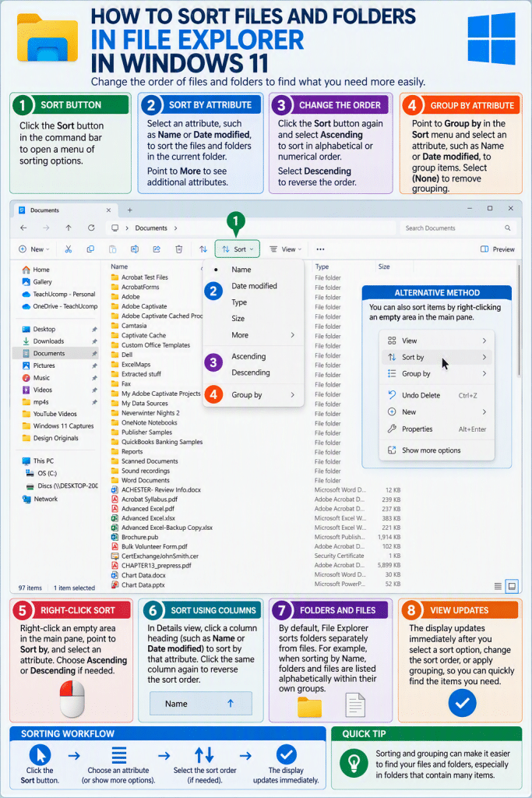Click the Rename icon in command bar
The image size is (532, 798).
pos(135,249)
